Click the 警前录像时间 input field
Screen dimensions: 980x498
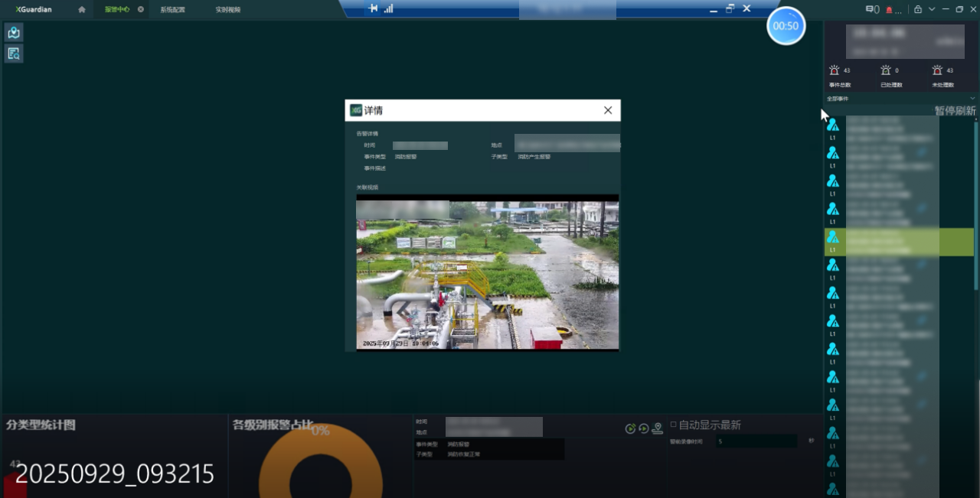coord(756,441)
